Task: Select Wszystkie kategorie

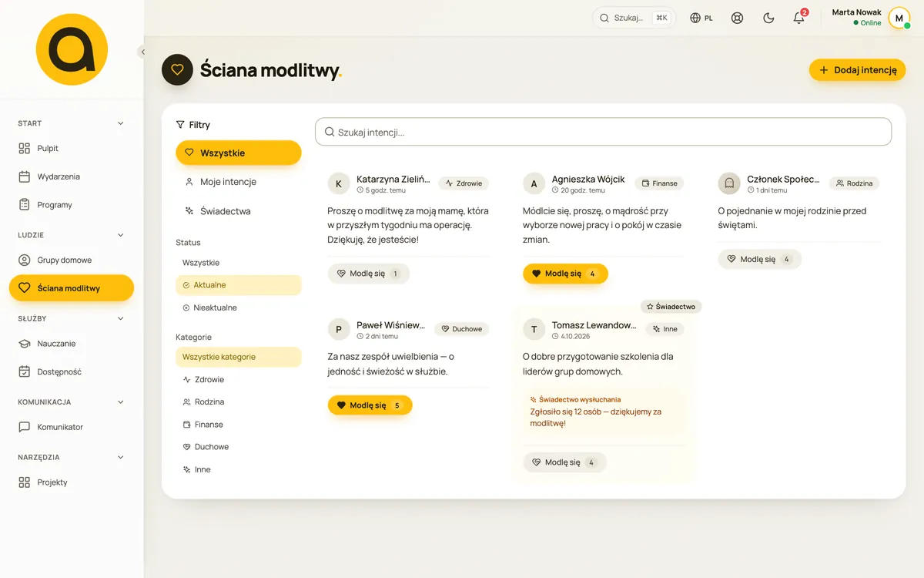Action: pyautogui.click(x=239, y=357)
